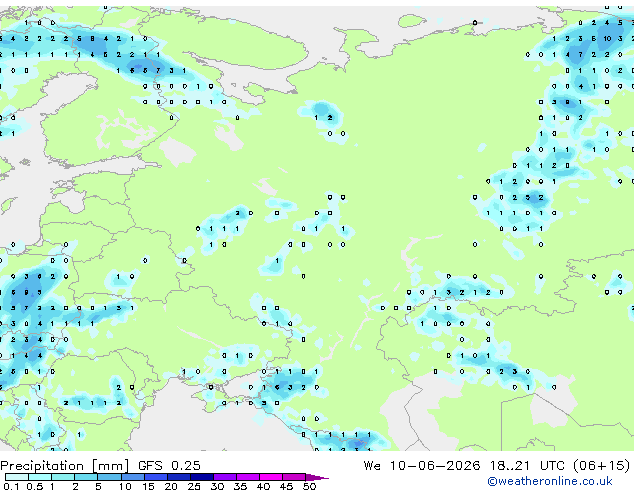Click the 10–15 mm blue legend swatch

click(x=132, y=477)
